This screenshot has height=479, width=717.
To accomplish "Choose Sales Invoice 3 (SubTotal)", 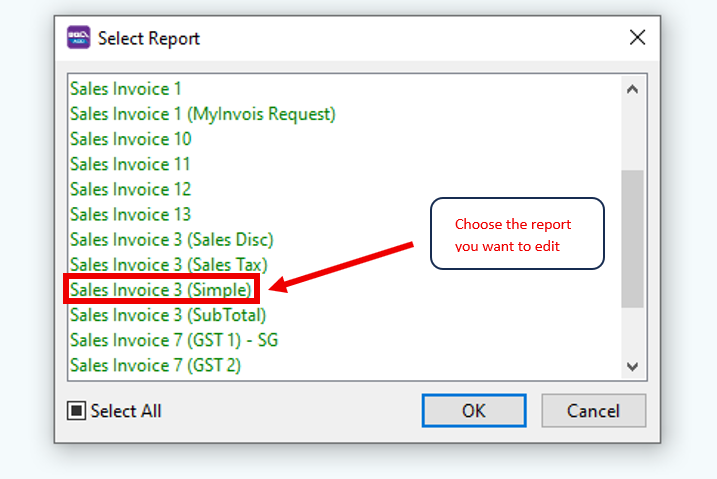I will pyautogui.click(x=167, y=315).
